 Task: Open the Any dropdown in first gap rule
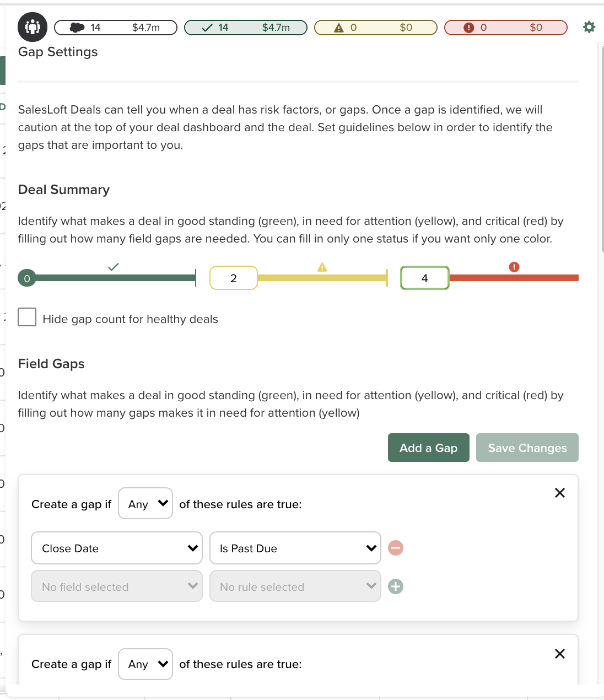coord(145,503)
